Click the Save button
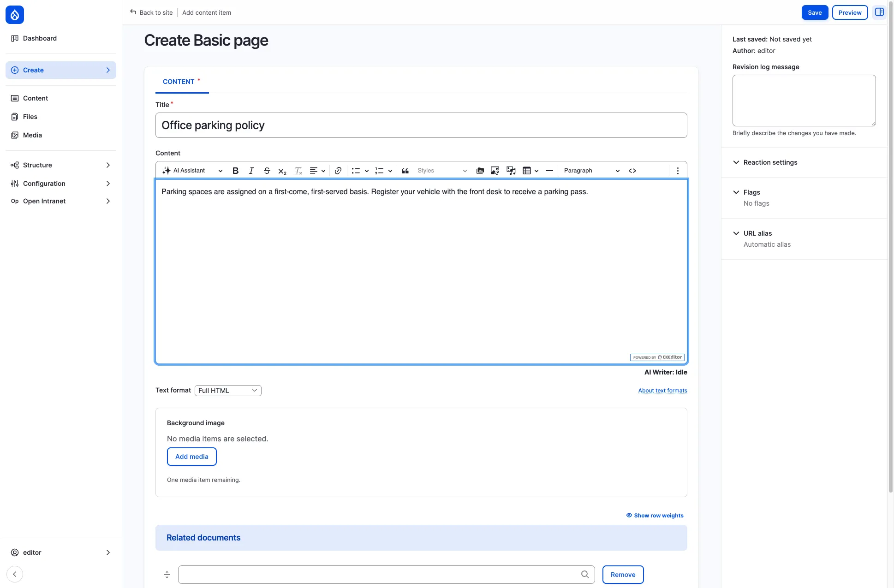This screenshot has height=588, width=894. [x=815, y=12]
